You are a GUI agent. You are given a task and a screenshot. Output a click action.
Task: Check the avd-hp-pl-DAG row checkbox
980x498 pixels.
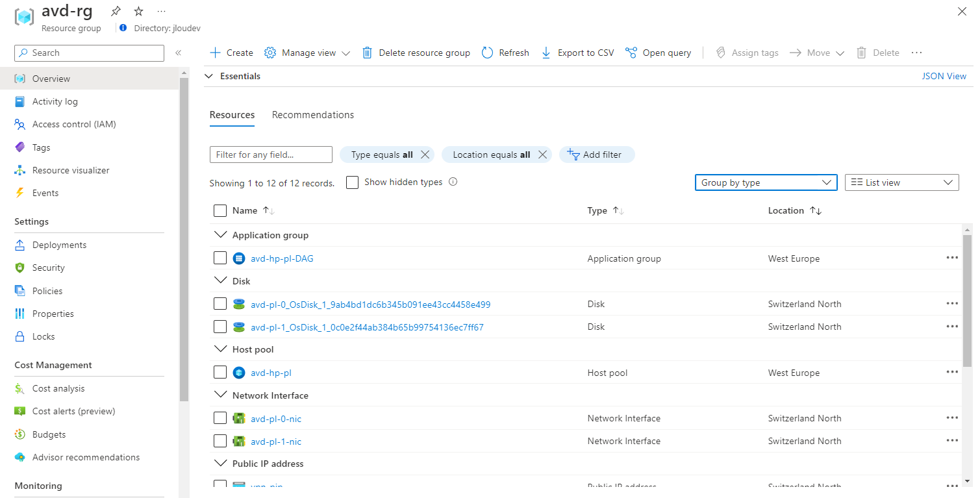point(220,258)
